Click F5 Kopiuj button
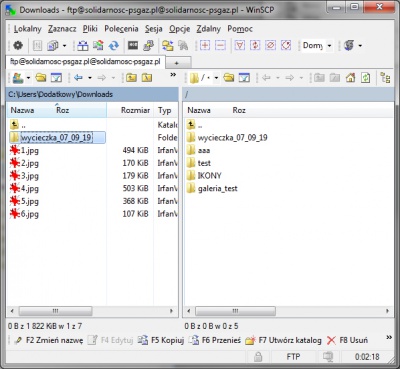Viewport: 400px width, 369px height. click(x=161, y=340)
